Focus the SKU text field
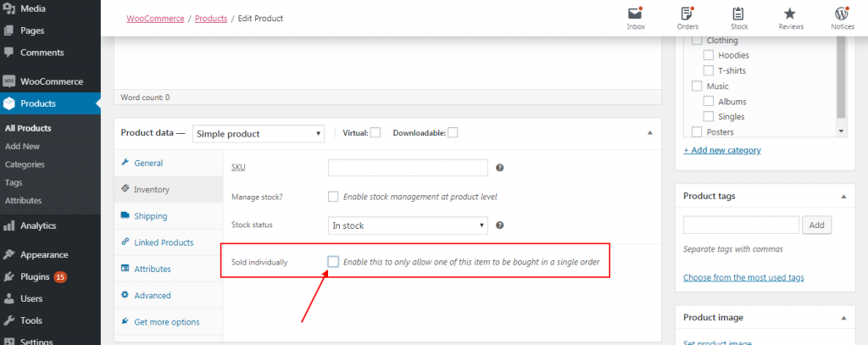Screen dimensions: 868x345 408,168
